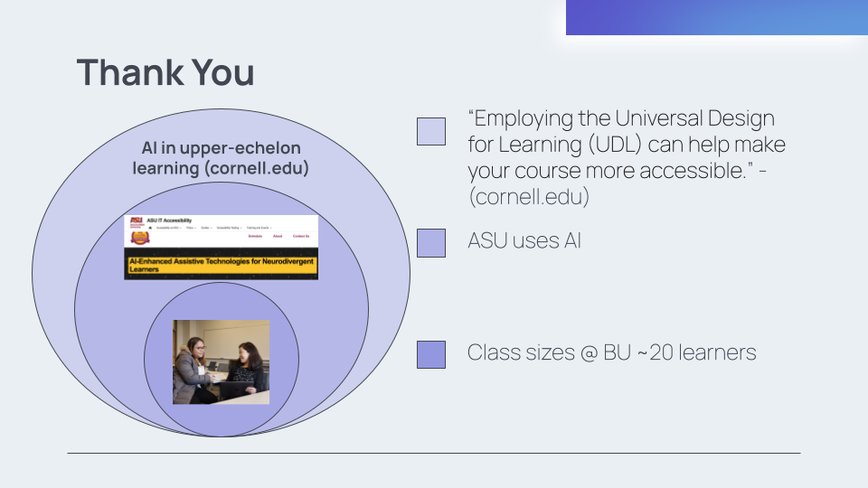Click the gold accessibility badge emblem
Screen dimensions: 868x488
[x=140, y=239]
